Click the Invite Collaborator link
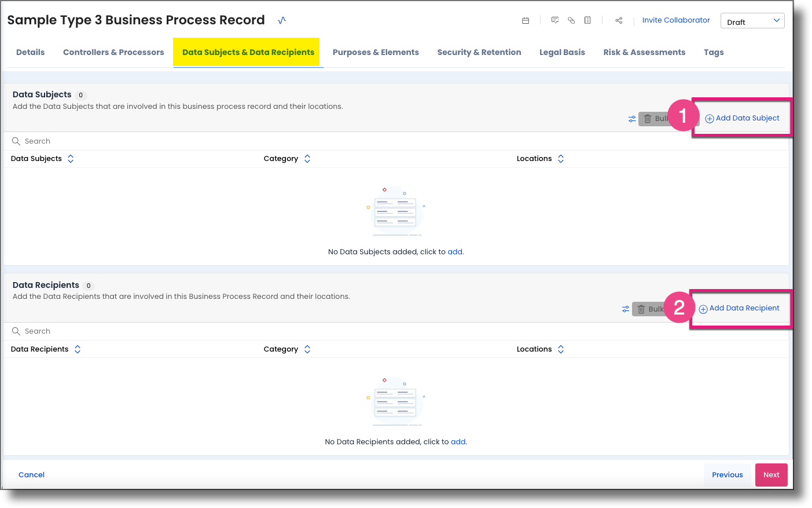Image resolution: width=812 pixels, height=508 pixels. 675,20
